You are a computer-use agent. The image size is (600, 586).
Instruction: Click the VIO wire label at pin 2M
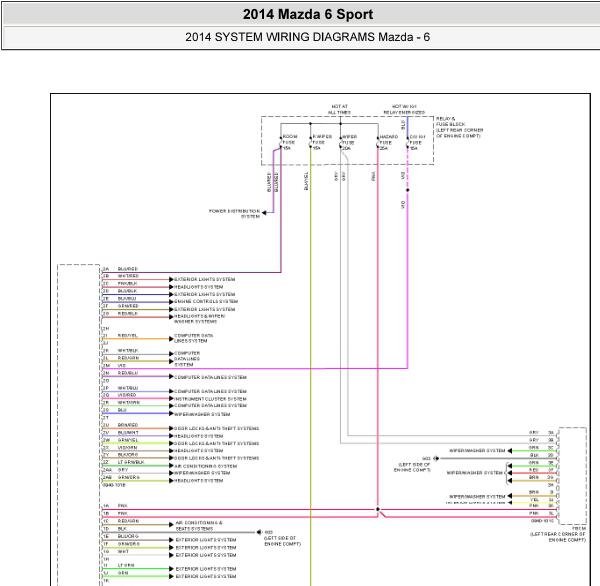pos(122,366)
